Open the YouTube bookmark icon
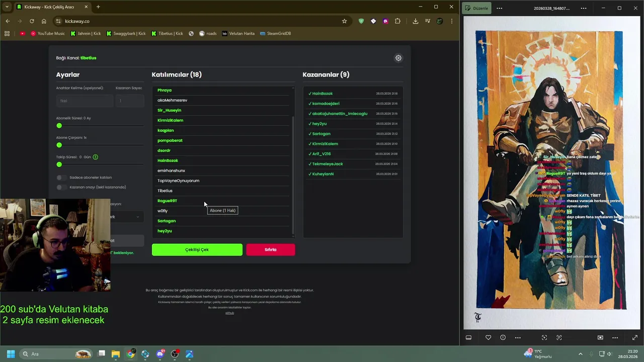Screen dimensions: 644x362 (22, 33)
